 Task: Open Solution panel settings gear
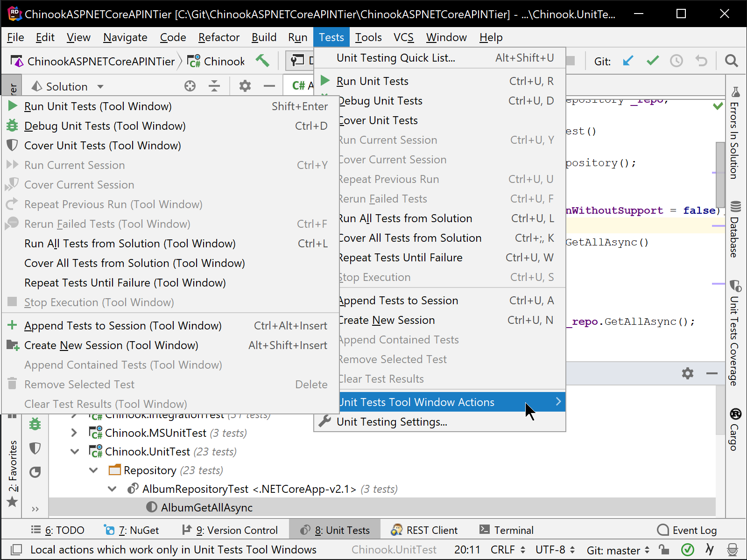pyautogui.click(x=245, y=86)
